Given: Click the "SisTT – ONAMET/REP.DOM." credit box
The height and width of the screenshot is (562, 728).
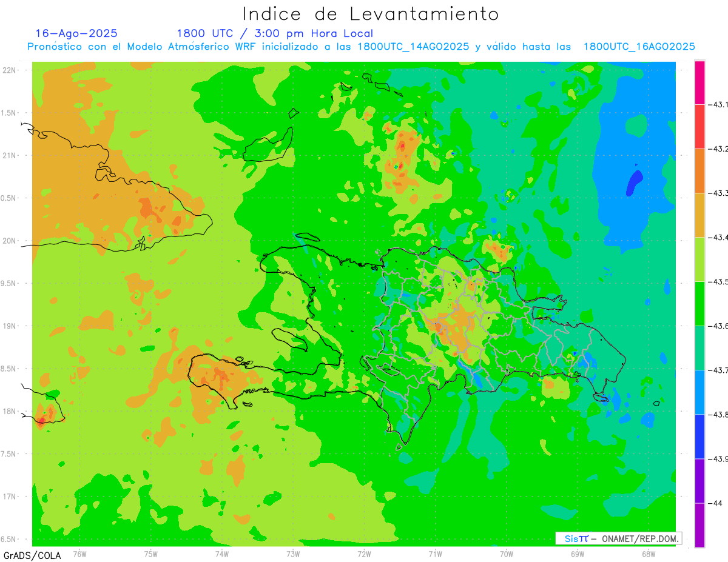Looking at the screenshot, I should tap(618, 538).
